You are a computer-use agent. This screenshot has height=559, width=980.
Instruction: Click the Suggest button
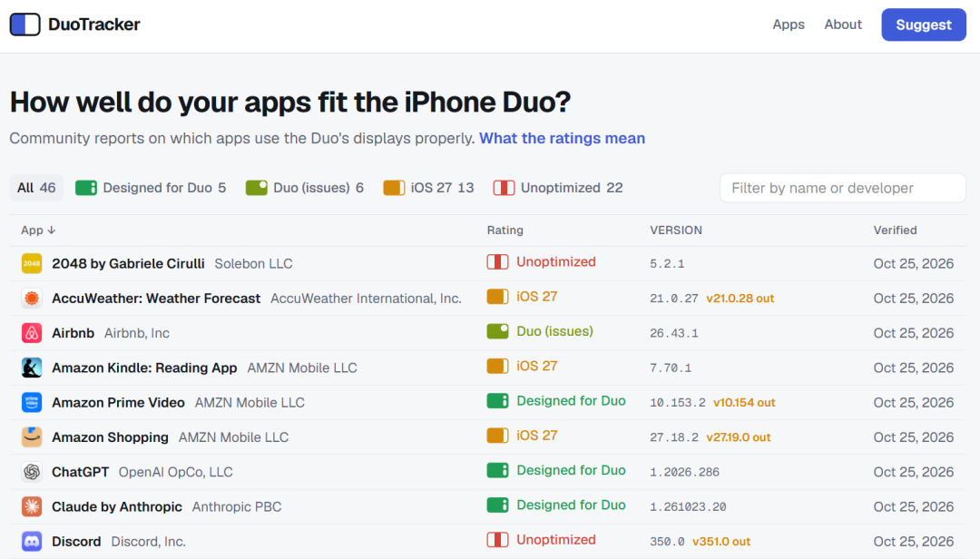[x=924, y=25]
